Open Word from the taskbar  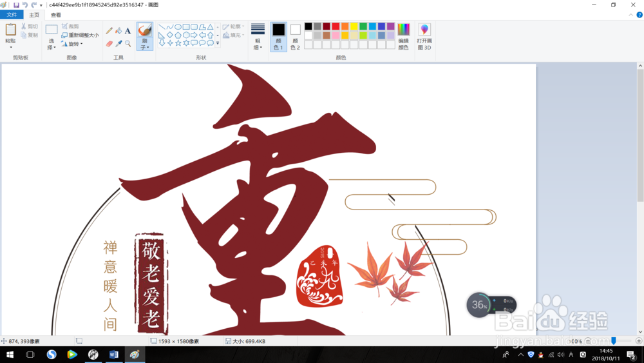pos(114,355)
